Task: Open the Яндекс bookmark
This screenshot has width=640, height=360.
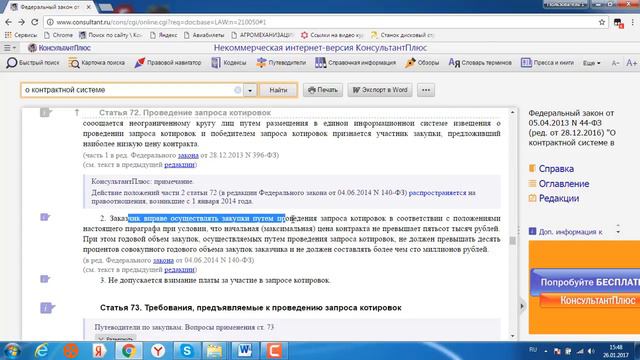Action: click(164, 35)
